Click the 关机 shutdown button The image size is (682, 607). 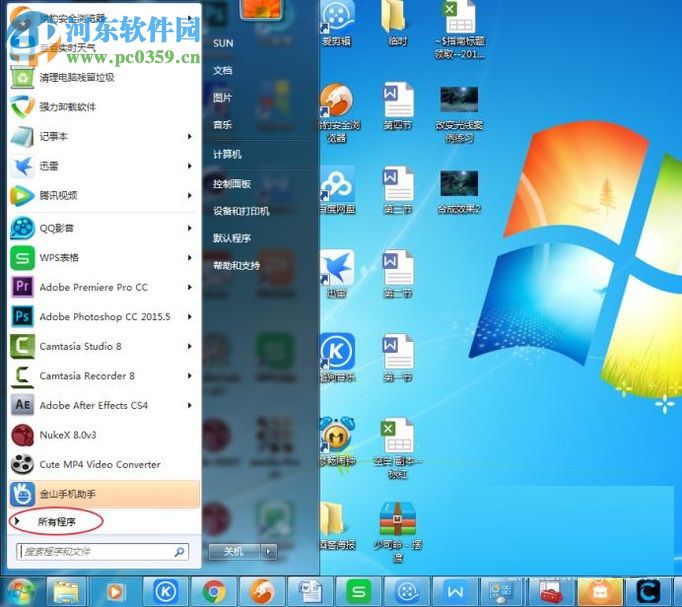pyautogui.click(x=234, y=551)
